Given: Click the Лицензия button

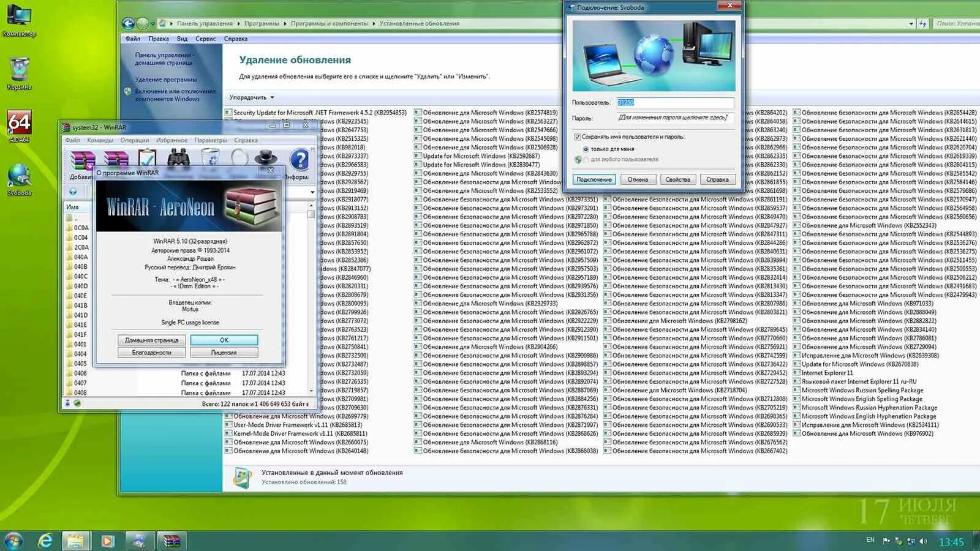Looking at the screenshot, I should point(224,353).
